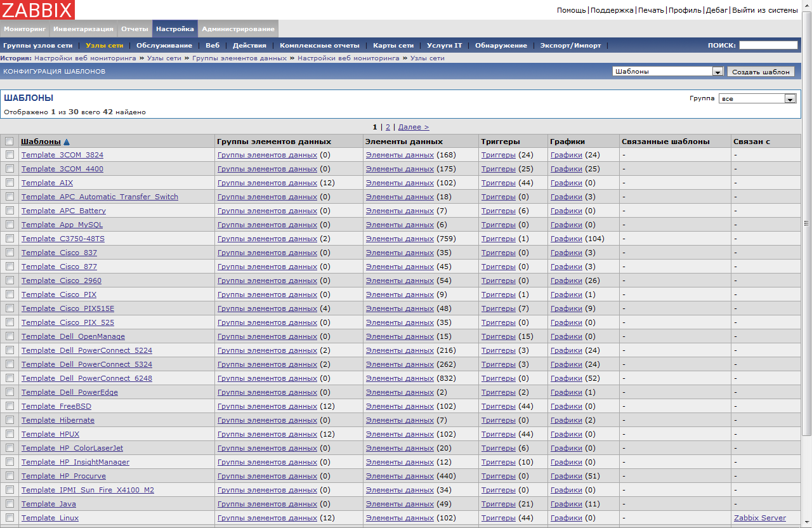Click the scrollbar up arrow

pos(807,5)
